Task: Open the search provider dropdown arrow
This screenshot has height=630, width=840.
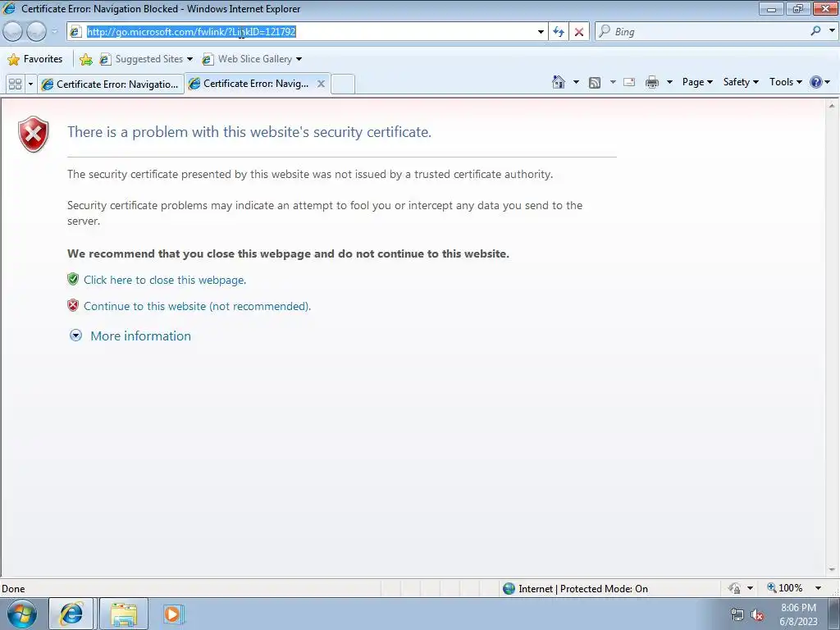Action: click(x=832, y=31)
